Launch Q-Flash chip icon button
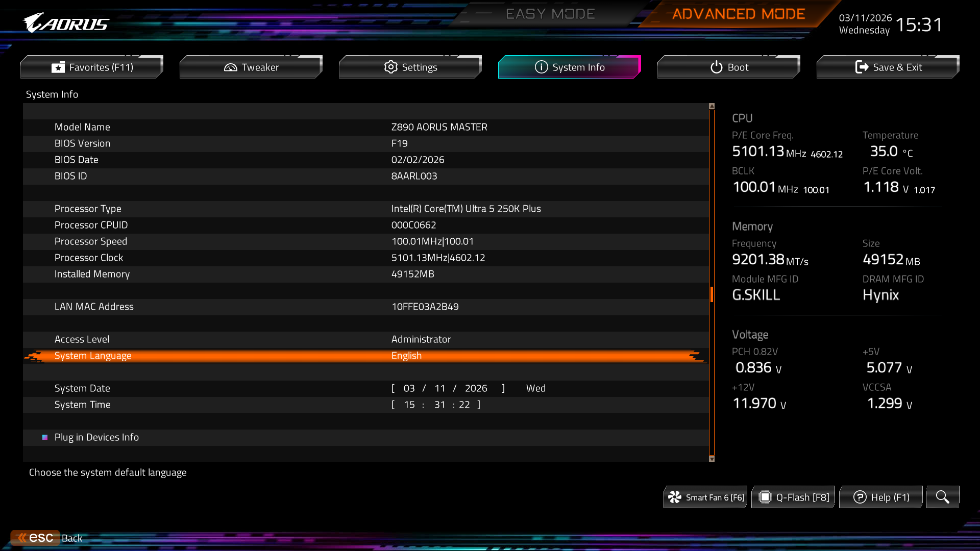This screenshot has height=551, width=980. pyautogui.click(x=765, y=497)
